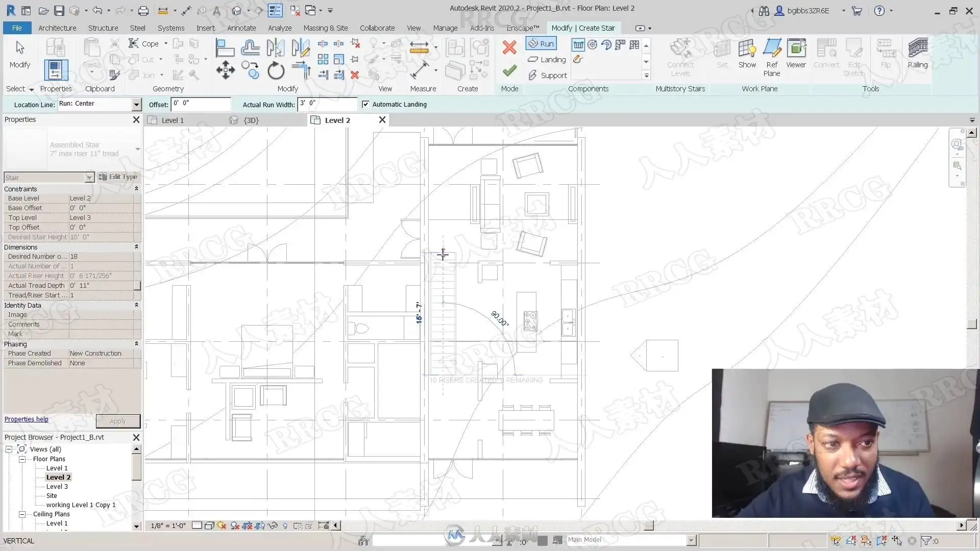980x551 pixels.
Task: Finish edit mode with green checkmark
Action: 509,70
